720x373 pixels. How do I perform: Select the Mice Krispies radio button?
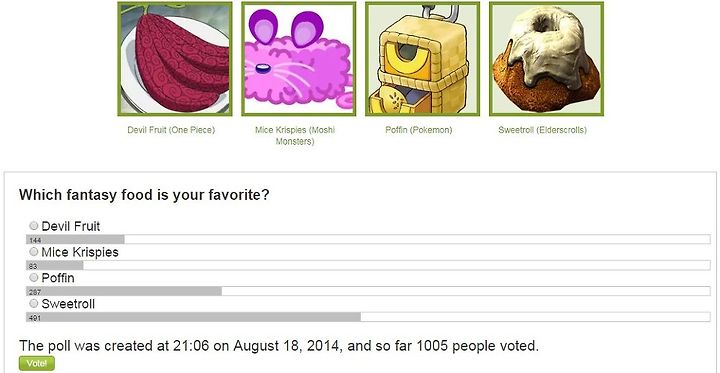34,252
